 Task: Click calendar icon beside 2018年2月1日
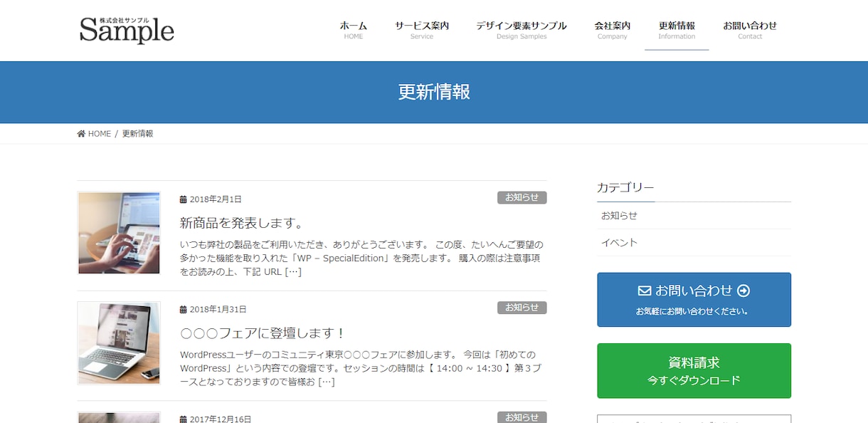(x=183, y=199)
